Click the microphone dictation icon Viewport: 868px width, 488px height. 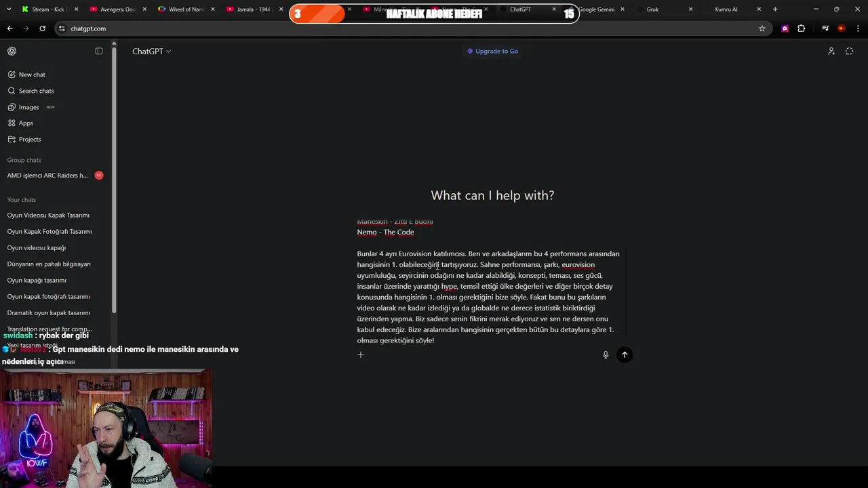click(606, 354)
